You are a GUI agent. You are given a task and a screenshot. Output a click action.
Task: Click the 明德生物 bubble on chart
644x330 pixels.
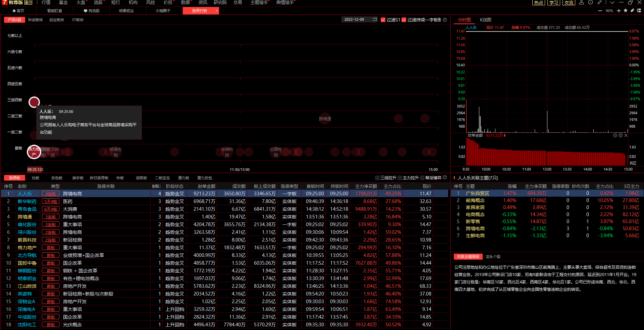click(x=116, y=152)
